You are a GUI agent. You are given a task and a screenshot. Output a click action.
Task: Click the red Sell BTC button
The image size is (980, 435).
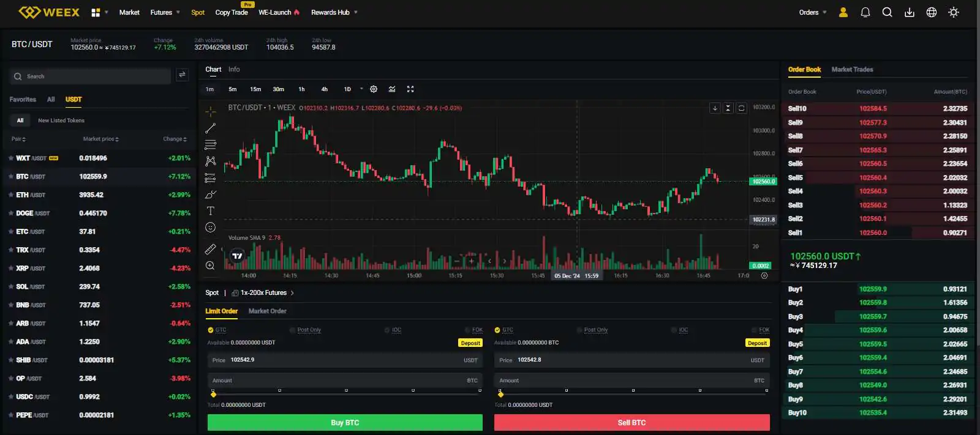coord(631,423)
